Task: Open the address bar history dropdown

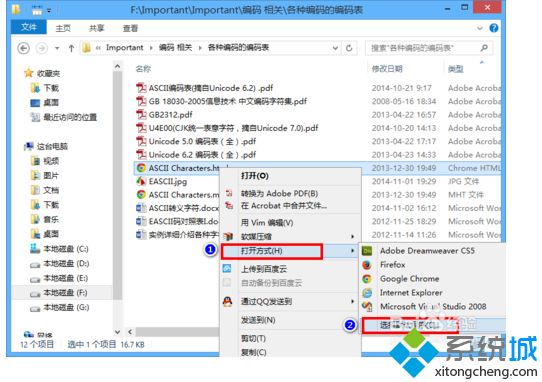Action: coord(335,48)
